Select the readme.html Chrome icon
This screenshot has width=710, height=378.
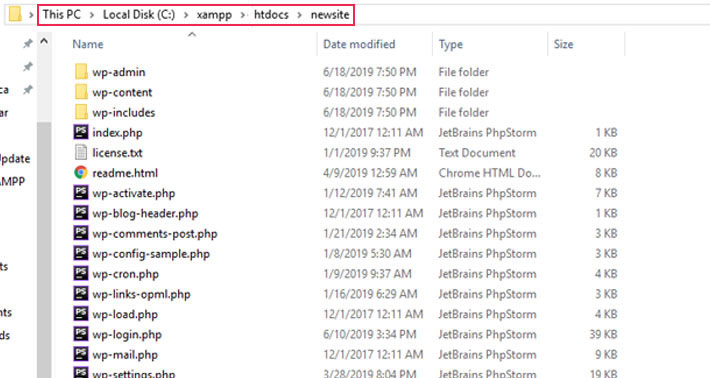(81, 172)
